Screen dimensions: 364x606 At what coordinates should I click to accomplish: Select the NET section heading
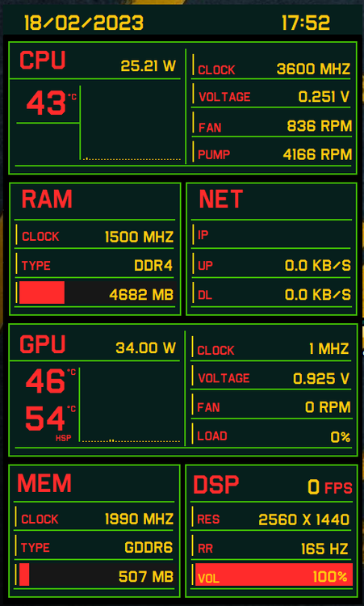click(x=221, y=200)
